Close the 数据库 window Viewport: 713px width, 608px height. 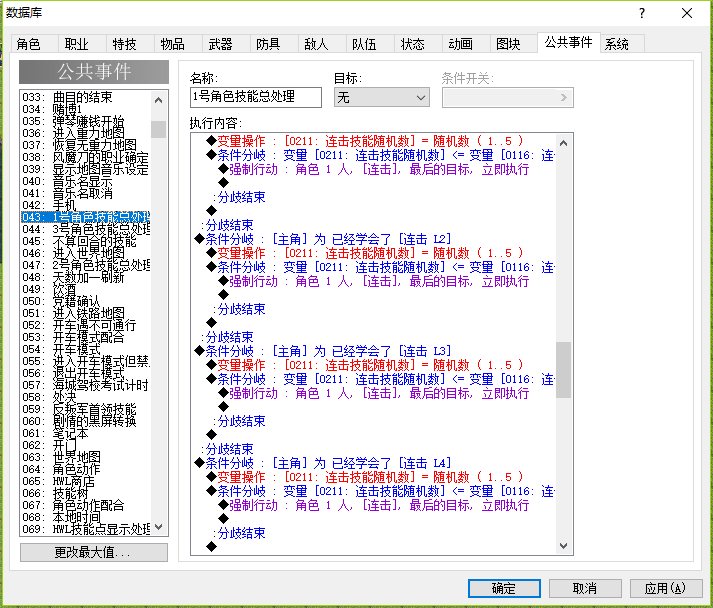pos(687,13)
